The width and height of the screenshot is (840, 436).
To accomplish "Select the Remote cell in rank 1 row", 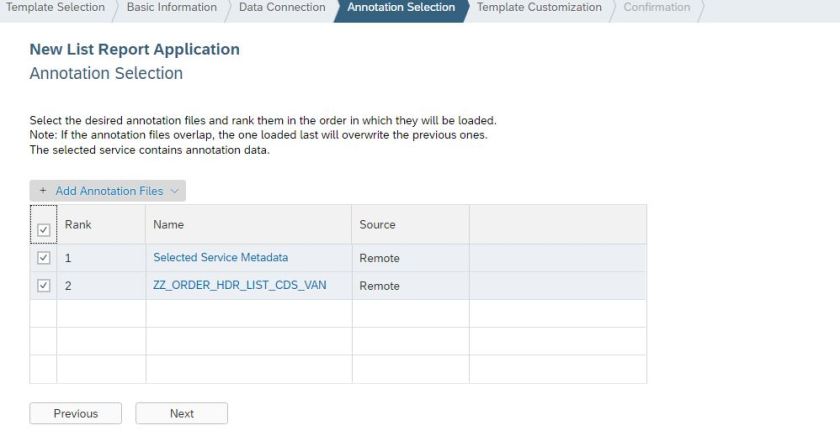I will 379,258.
